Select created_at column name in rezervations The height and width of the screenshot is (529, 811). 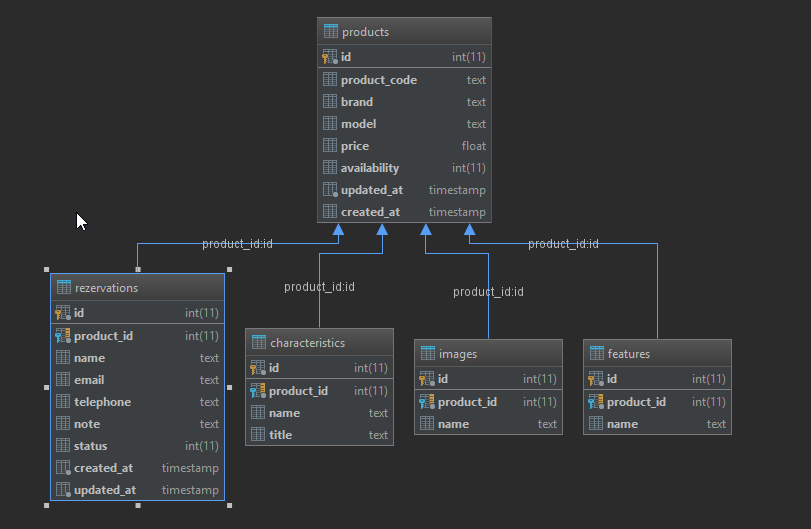coord(103,468)
